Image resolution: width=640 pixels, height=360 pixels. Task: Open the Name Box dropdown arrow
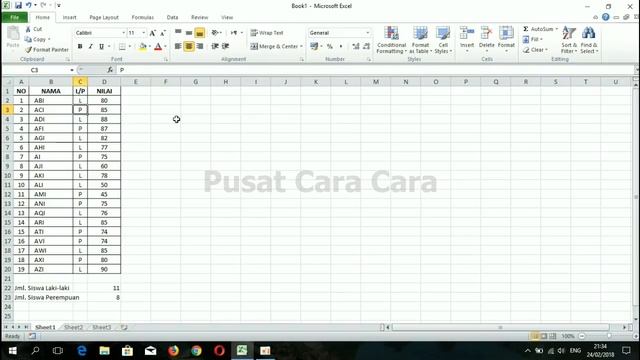72,70
